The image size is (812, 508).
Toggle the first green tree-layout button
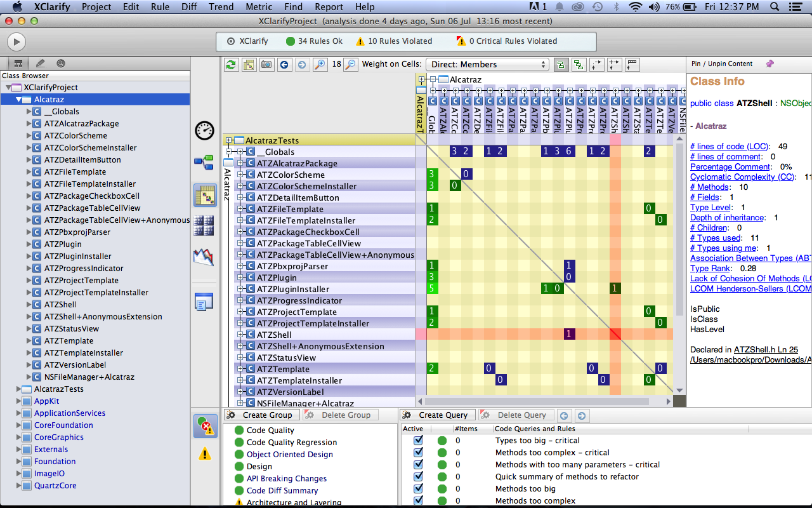click(x=561, y=64)
